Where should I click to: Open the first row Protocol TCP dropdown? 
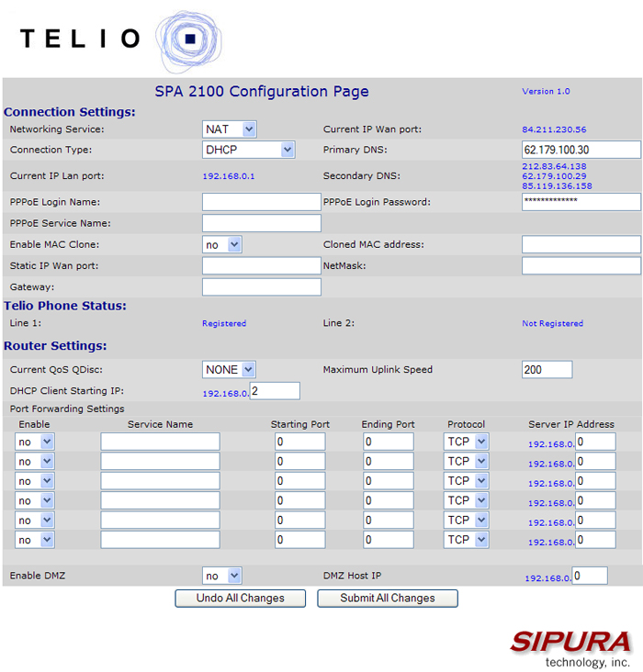(x=467, y=442)
